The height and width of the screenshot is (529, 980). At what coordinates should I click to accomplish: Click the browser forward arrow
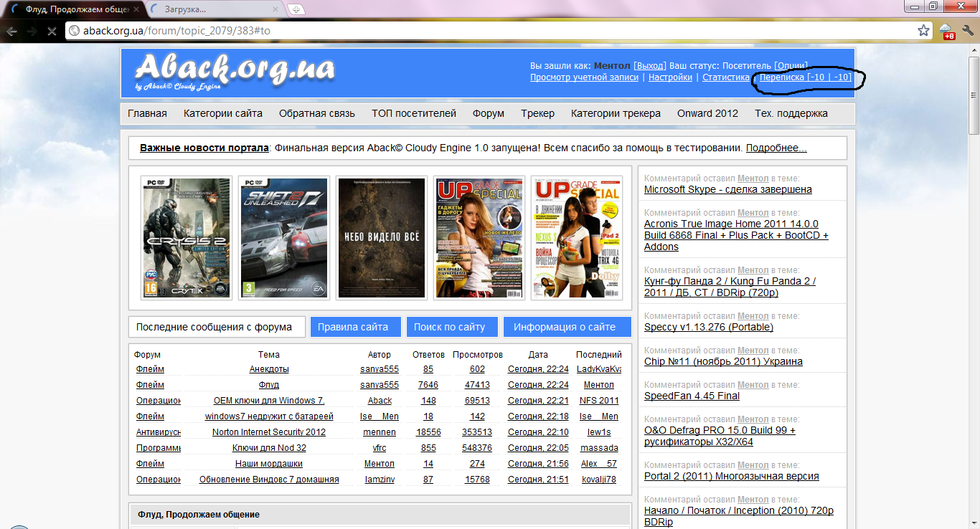[32, 31]
